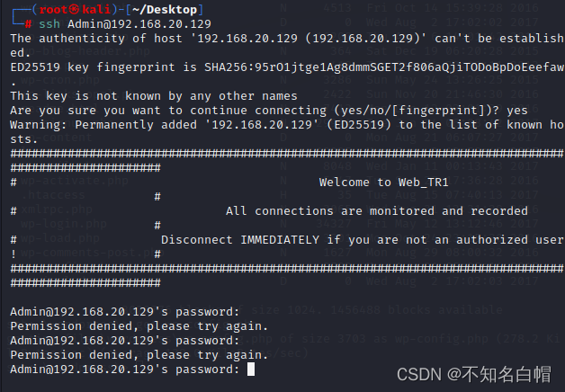Click the terminal cursor at final password prompt
Viewport: 565px width, 392px height.
click(x=251, y=369)
